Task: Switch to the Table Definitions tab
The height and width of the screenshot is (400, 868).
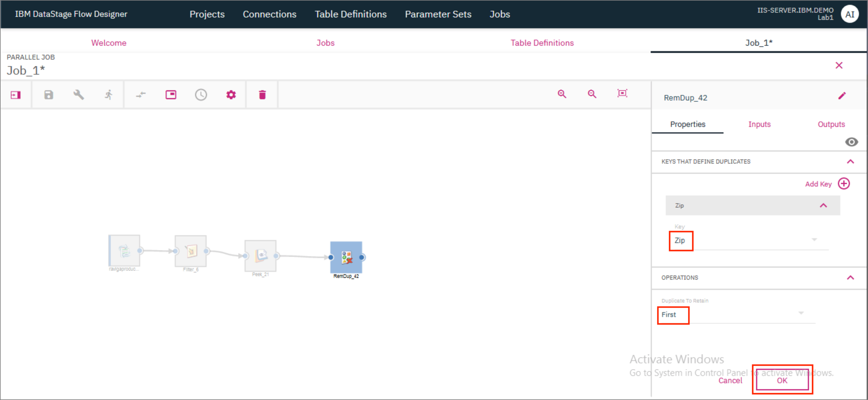Action: [x=542, y=43]
